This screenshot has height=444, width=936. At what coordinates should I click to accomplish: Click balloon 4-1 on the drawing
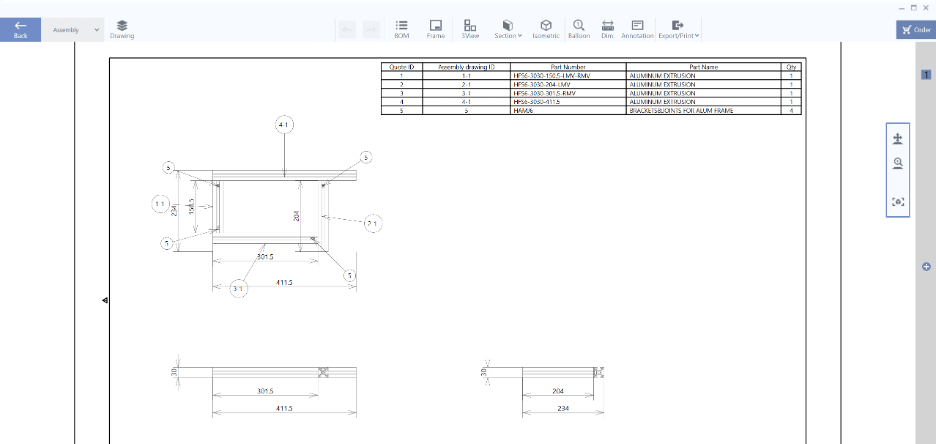tap(284, 125)
